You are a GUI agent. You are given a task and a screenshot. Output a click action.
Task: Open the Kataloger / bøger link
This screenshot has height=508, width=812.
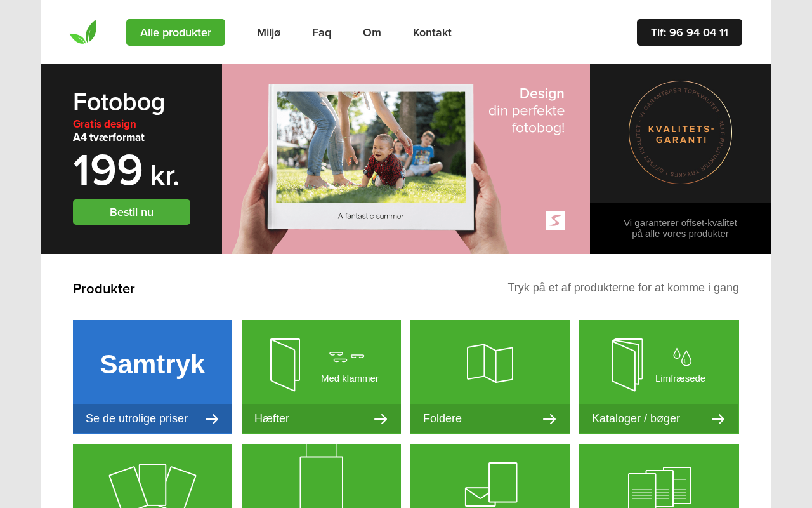[x=636, y=418]
